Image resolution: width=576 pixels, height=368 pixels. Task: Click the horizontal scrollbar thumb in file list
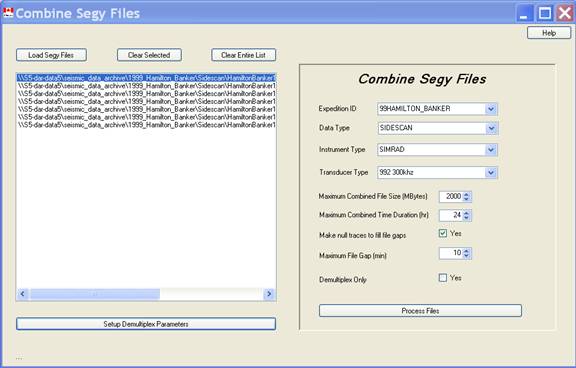click(x=94, y=294)
